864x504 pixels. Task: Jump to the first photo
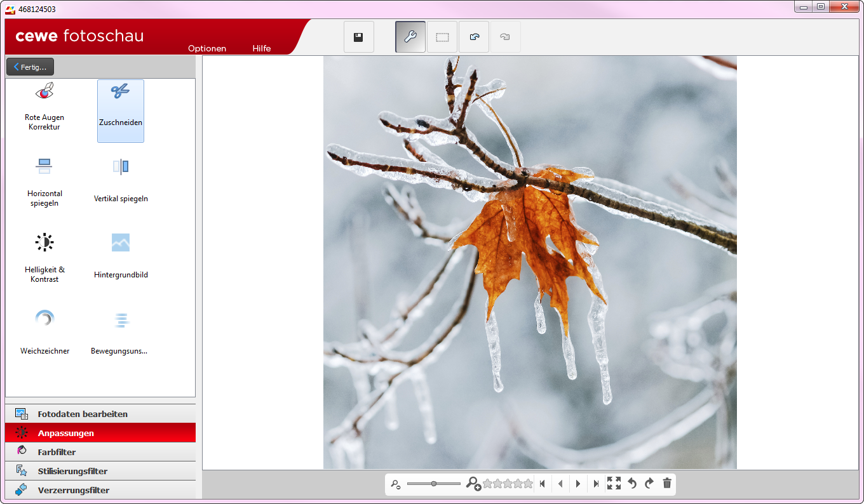click(542, 484)
